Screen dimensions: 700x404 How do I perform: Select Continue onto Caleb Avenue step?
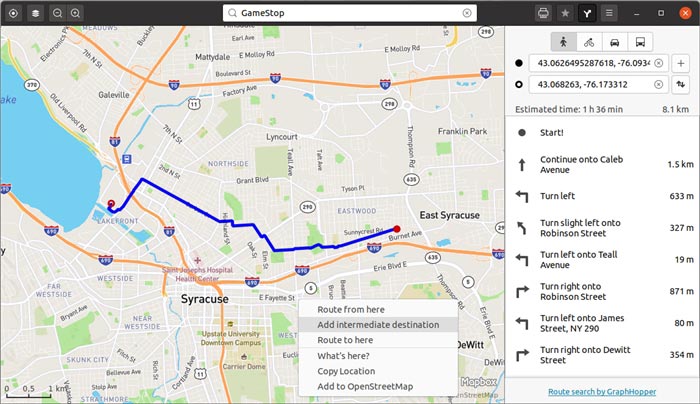602,164
